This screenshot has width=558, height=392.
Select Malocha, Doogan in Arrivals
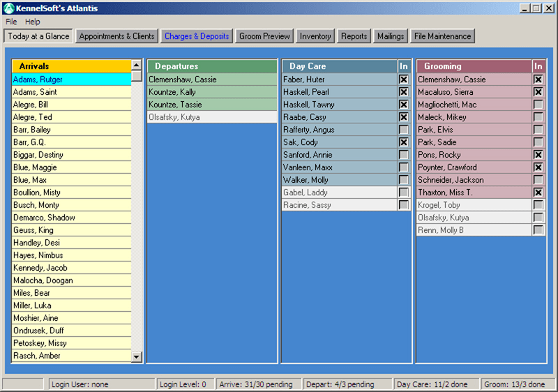coord(72,280)
